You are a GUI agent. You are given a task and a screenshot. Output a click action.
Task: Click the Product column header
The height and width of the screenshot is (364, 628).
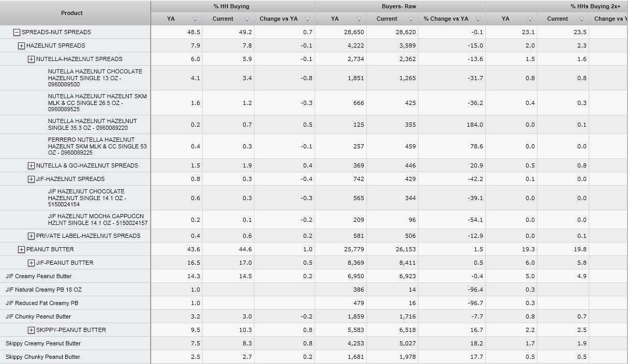point(72,13)
